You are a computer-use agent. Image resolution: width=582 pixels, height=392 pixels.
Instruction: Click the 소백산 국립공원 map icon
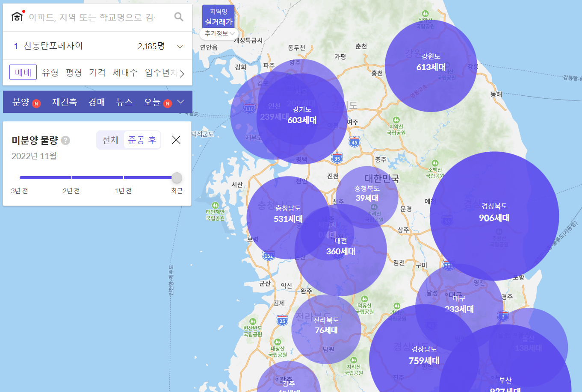click(x=435, y=163)
